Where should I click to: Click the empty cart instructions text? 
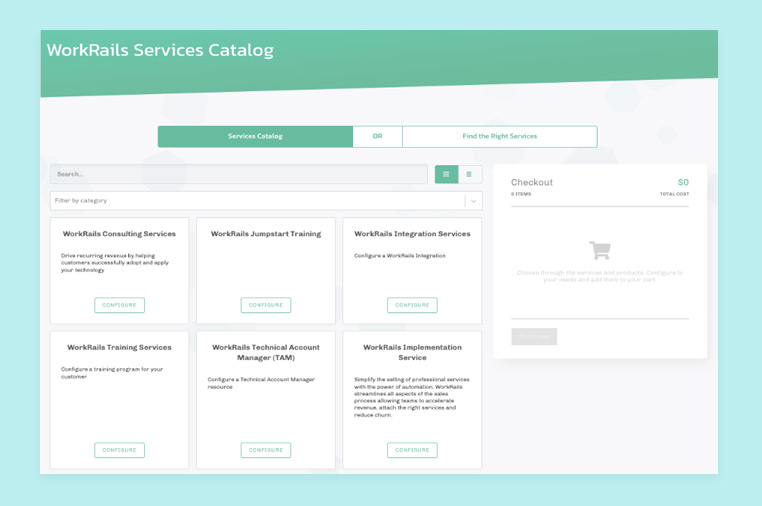pos(600,276)
